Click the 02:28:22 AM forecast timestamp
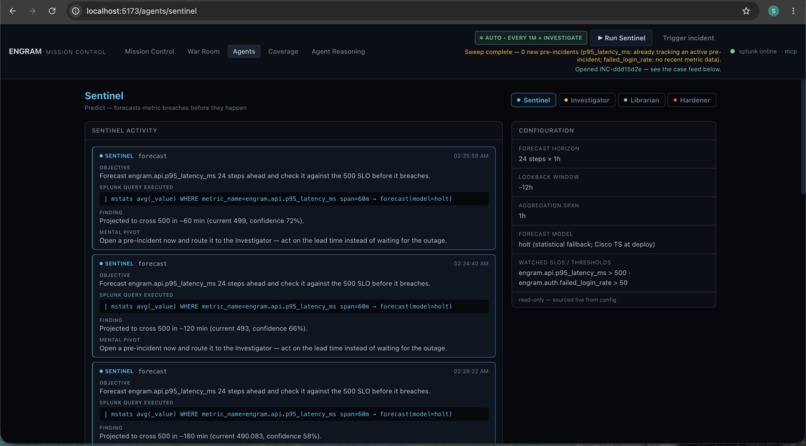Screen dimensions: 806x446 pyautogui.click(x=471, y=371)
